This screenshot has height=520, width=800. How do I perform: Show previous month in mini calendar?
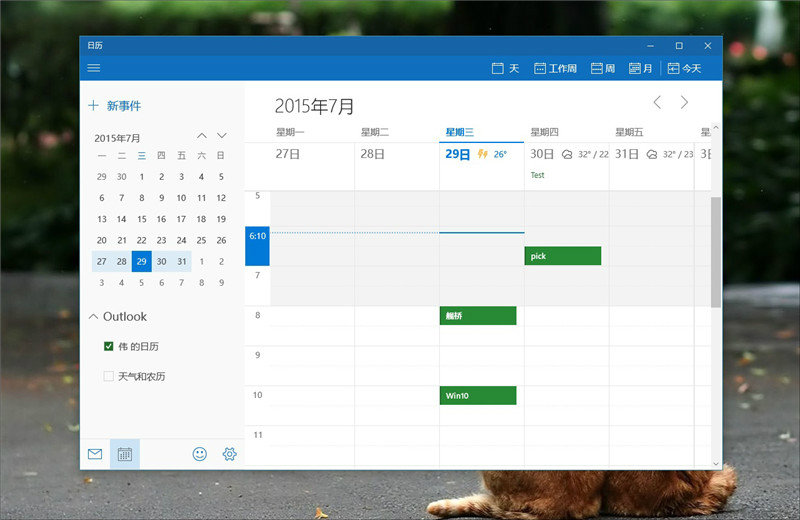[202, 136]
